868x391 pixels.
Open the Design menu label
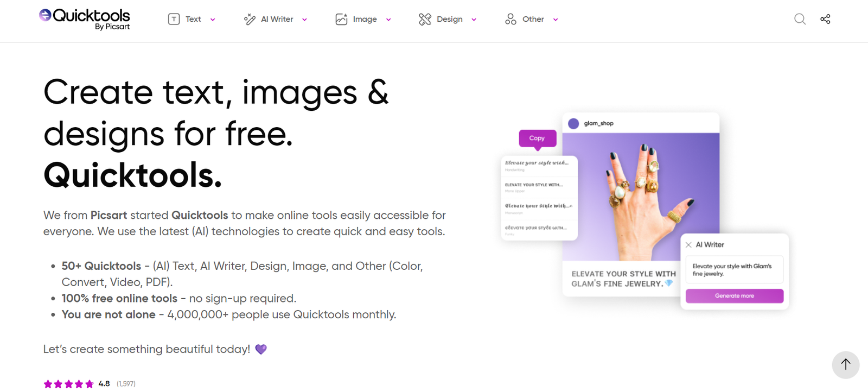[449, 20]
